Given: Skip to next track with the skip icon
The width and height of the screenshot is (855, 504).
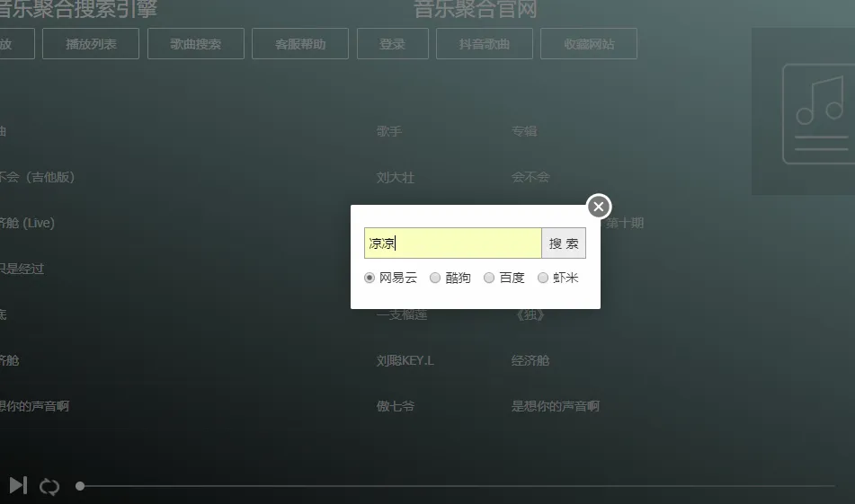Looking at the screenshot, I should pyautogui.click(x=18, y=485).
